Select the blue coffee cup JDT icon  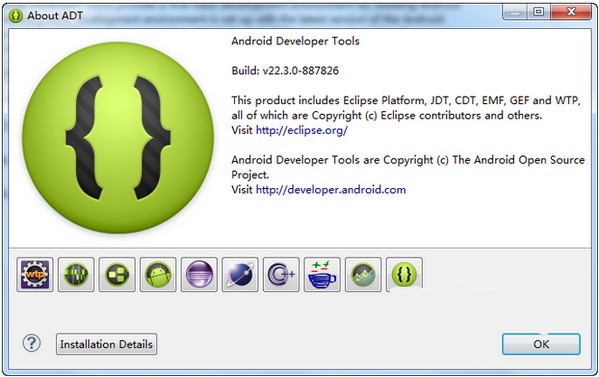[322, 275]
